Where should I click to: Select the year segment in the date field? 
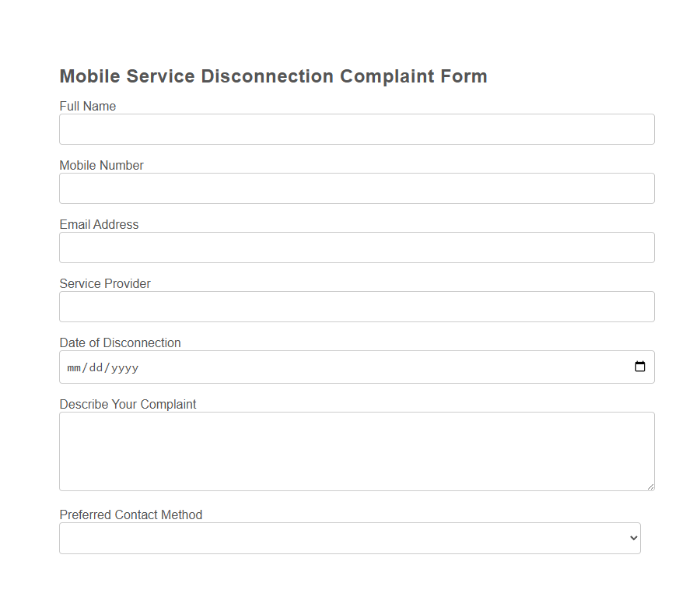click(124, 367)
